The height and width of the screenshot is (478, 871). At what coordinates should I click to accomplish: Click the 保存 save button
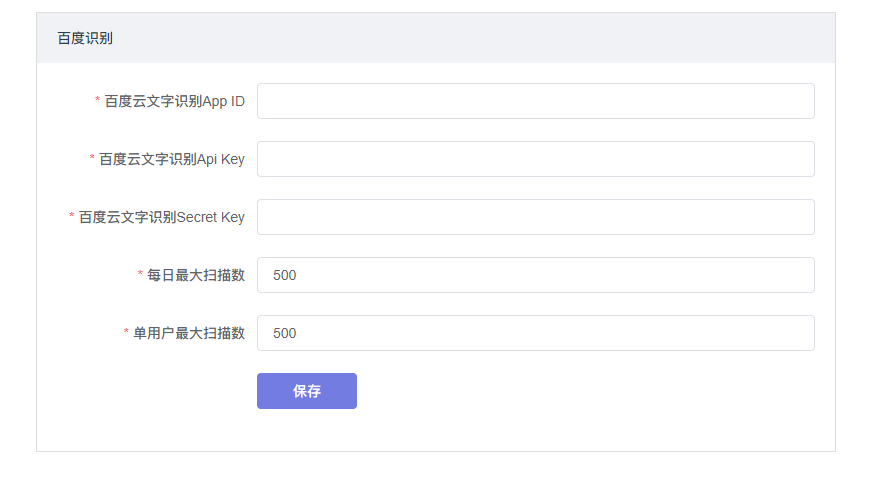point(307,391)
